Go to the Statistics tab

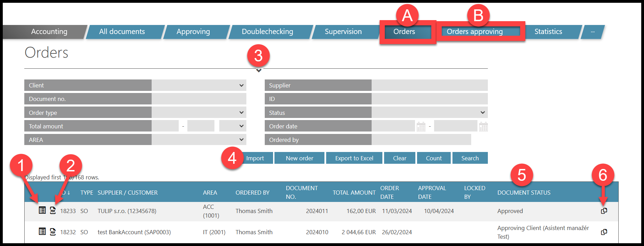548,32
